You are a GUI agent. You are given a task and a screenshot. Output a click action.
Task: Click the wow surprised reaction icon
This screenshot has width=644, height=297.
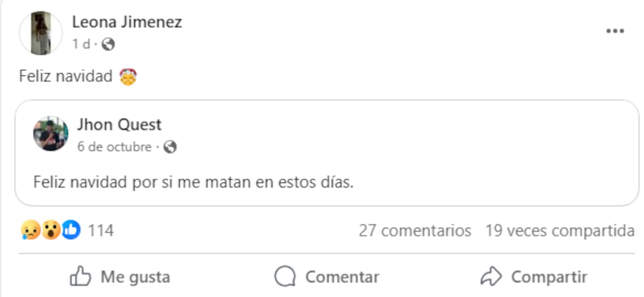51,231
